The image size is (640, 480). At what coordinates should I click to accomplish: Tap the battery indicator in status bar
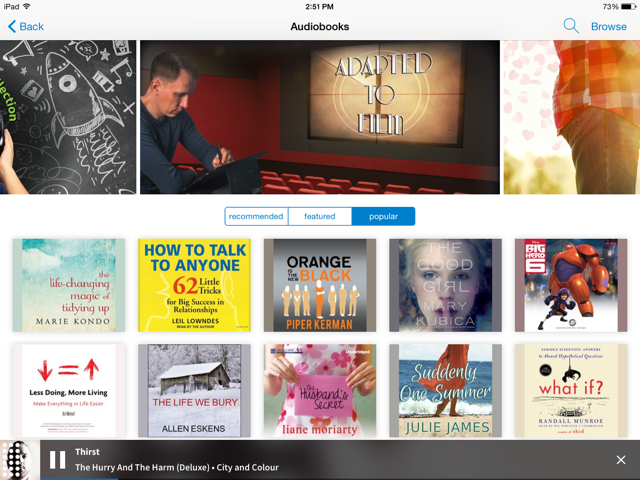[x=628, y=7]
